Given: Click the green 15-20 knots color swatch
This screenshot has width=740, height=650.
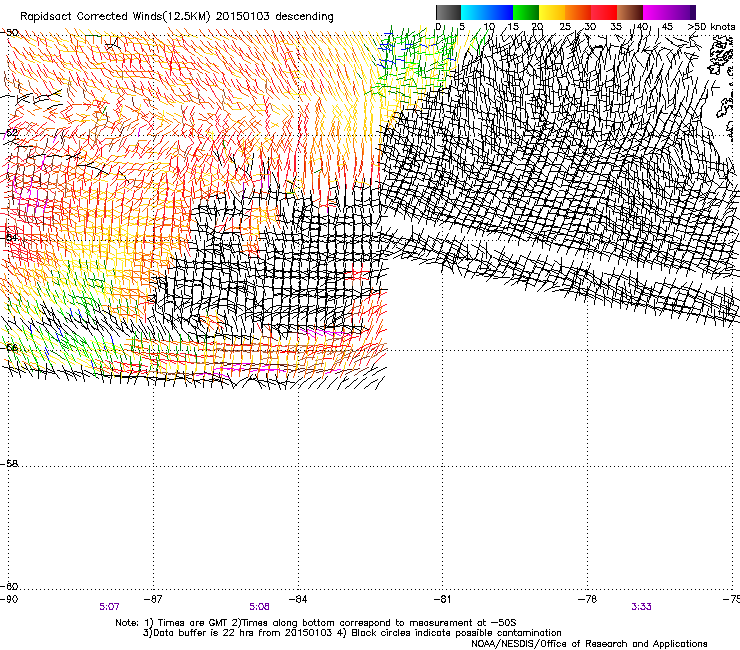Looking at the screenshot, I should click(x=526, y=12).
